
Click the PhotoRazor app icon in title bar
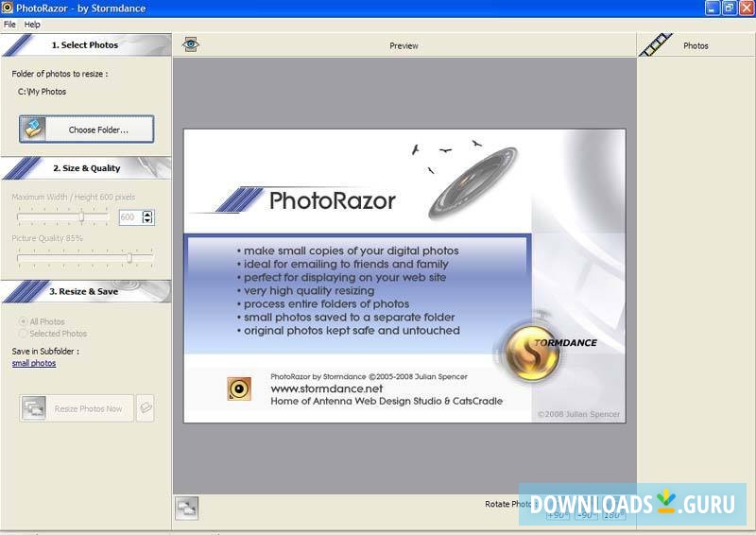pyautogui.click(x=7, y=8)
